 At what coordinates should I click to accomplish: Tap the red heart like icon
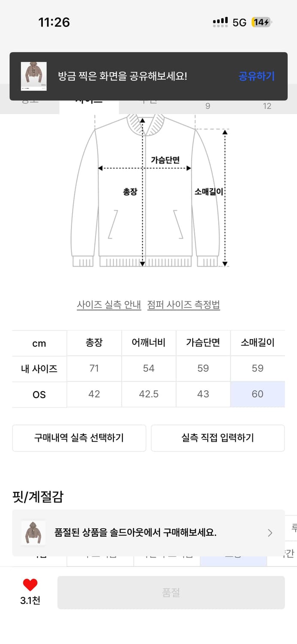point(30,585)
